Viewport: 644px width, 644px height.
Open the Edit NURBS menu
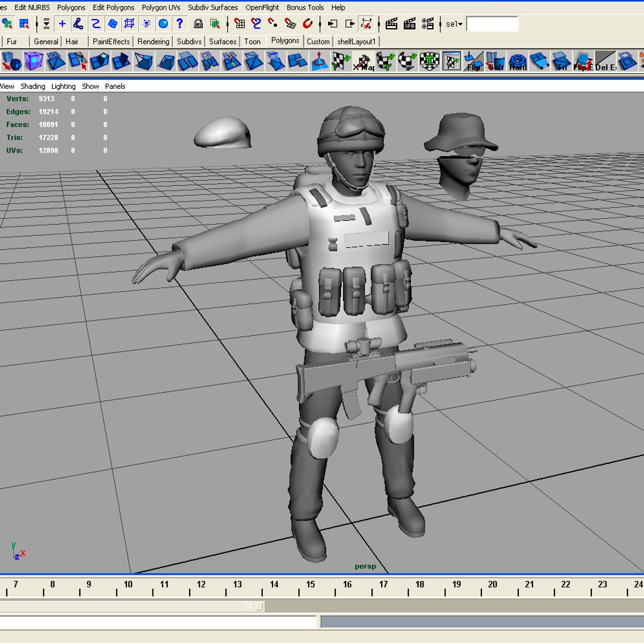tap(32, 7)
